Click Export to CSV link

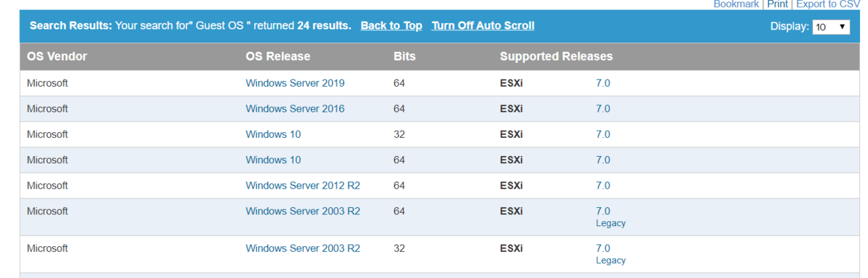pos(827,4)
